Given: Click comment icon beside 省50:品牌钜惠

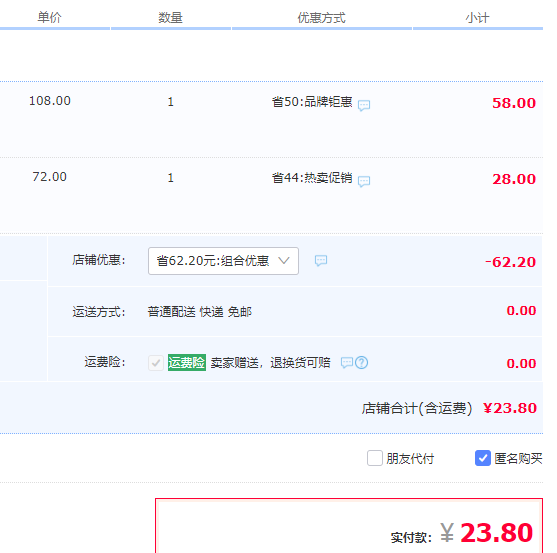Looking at the screenshot, I should [x=364, y=105].
